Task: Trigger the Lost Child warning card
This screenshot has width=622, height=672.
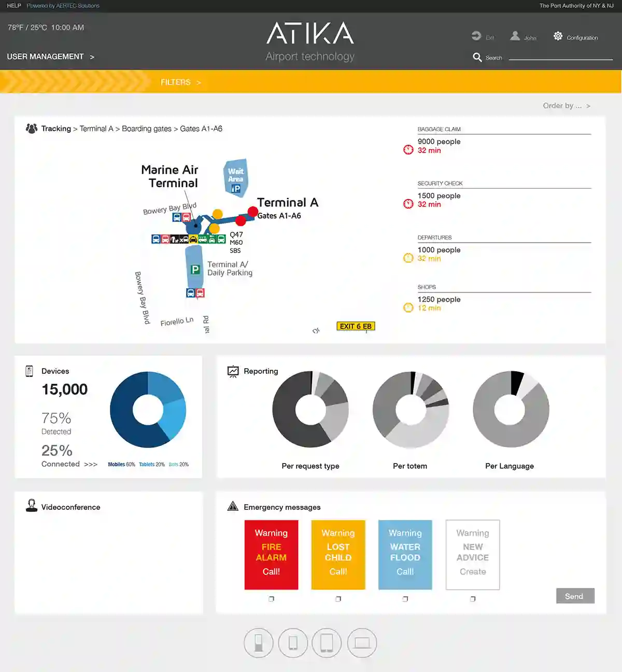Action: pyautogui.click(x=338, y=555)
